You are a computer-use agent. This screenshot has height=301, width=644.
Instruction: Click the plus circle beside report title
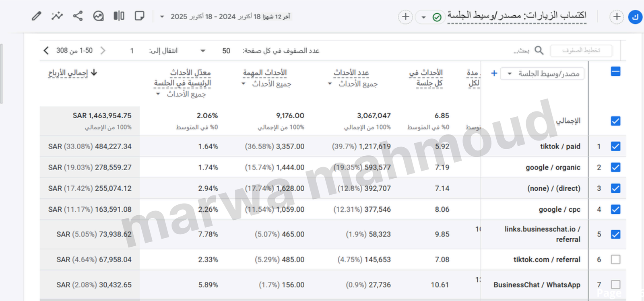(x=405, y=16)
